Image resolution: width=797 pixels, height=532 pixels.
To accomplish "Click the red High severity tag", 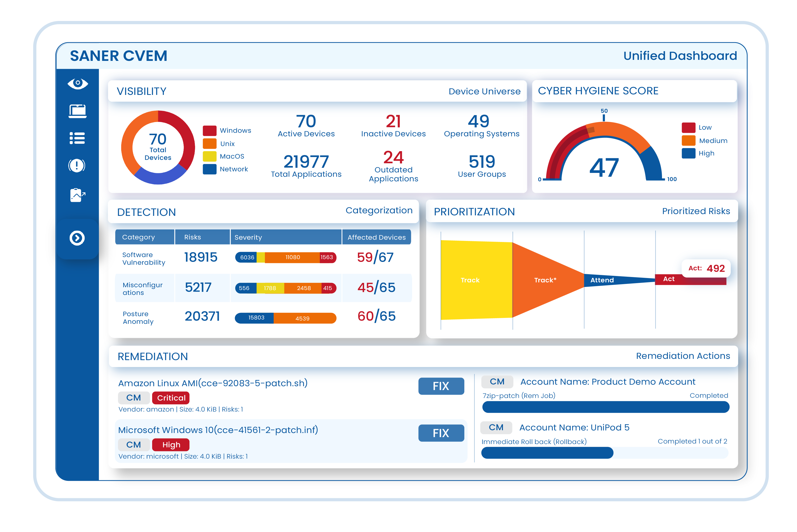I will (x=171, y=445).
